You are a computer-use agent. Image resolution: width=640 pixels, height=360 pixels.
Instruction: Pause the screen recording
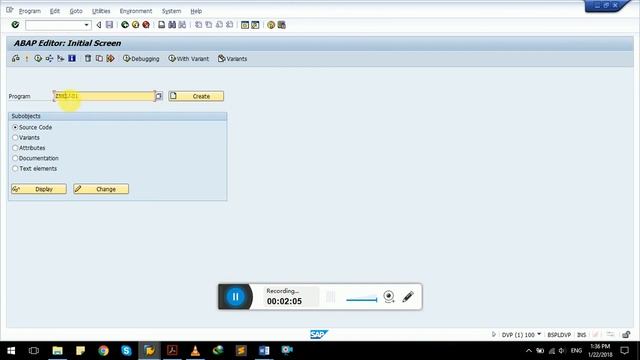coord(236,297)
